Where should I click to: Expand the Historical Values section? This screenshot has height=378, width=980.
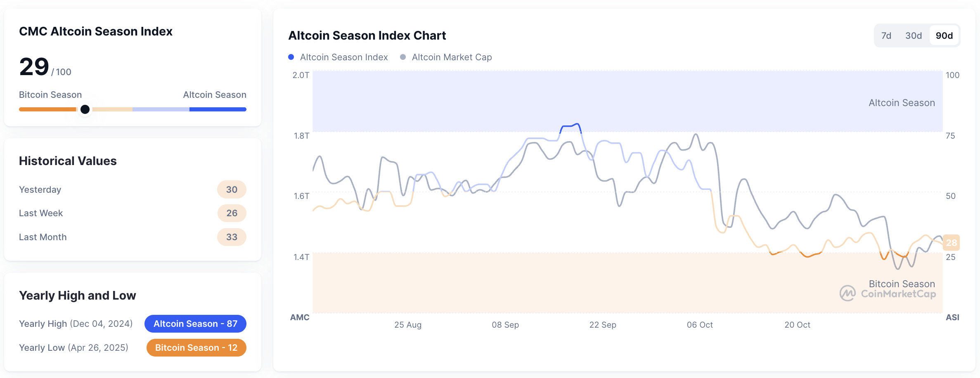tap(68, 161)
